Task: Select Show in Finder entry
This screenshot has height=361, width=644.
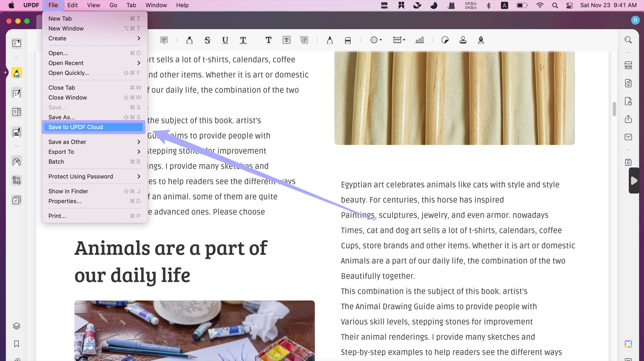Action: 95,191
